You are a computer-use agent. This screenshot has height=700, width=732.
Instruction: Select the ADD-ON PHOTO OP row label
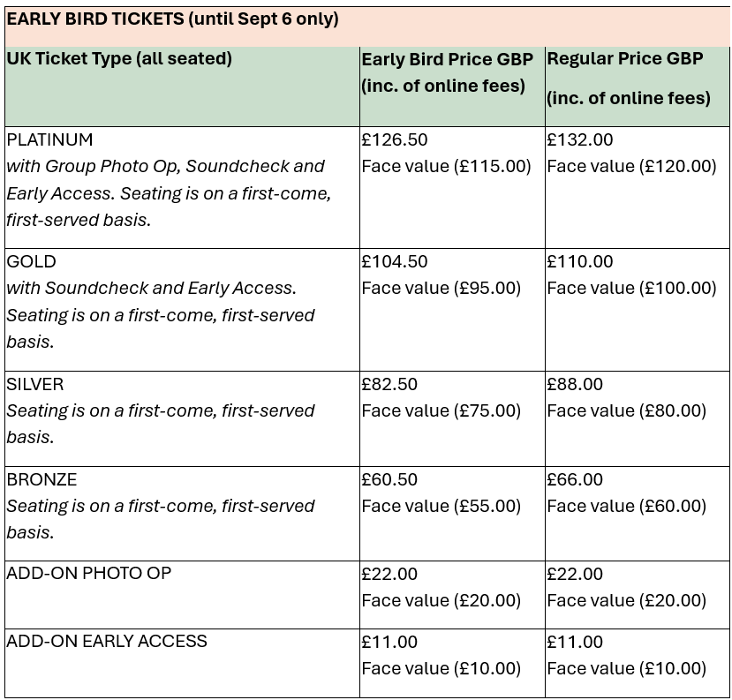tap(88, 573)
